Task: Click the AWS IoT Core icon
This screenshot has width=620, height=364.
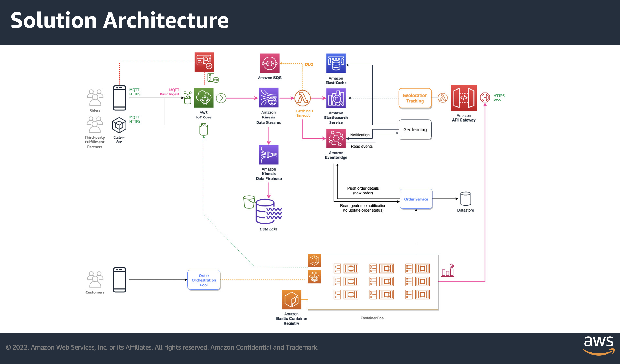Action: 204,98
